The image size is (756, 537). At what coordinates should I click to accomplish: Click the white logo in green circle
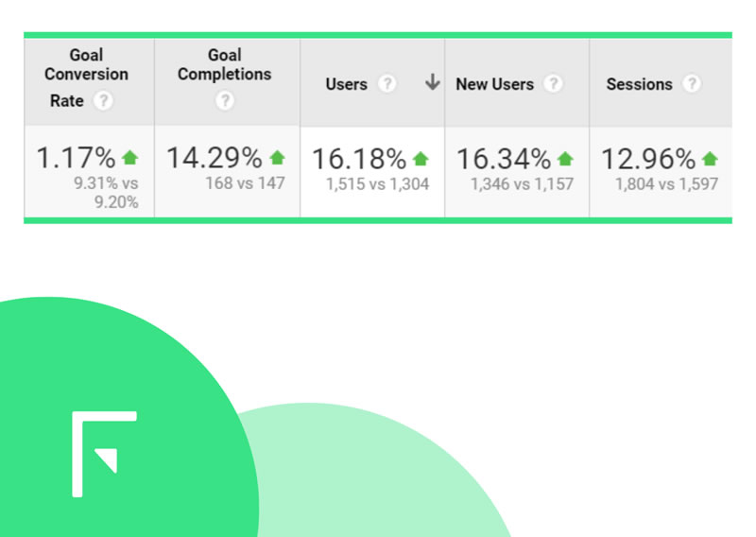104,454
